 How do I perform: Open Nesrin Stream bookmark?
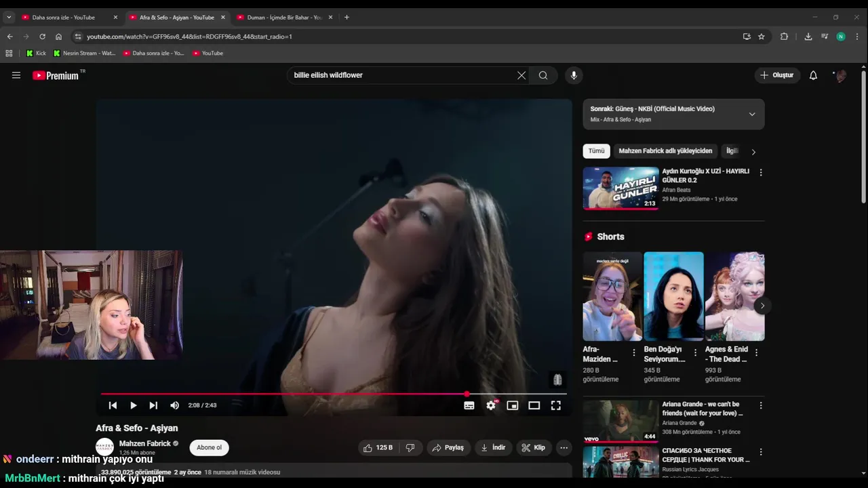pyautogui.click(x=84, y=53)
